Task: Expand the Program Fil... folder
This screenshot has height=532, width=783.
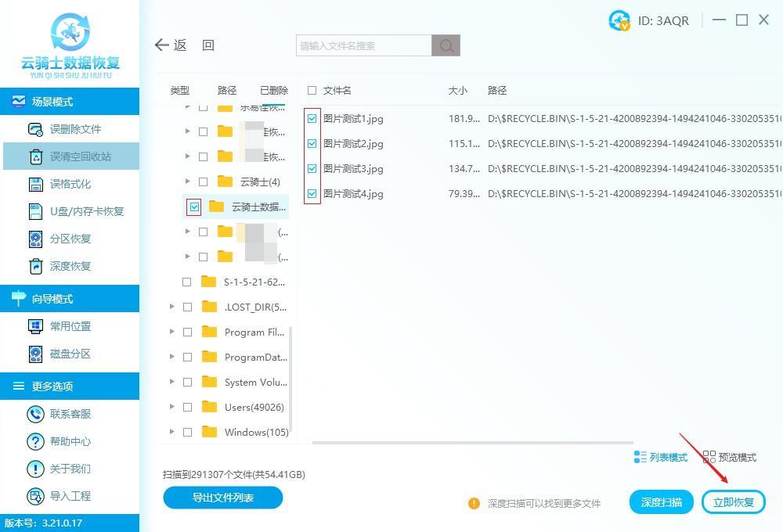Action: tap(171, 332)
